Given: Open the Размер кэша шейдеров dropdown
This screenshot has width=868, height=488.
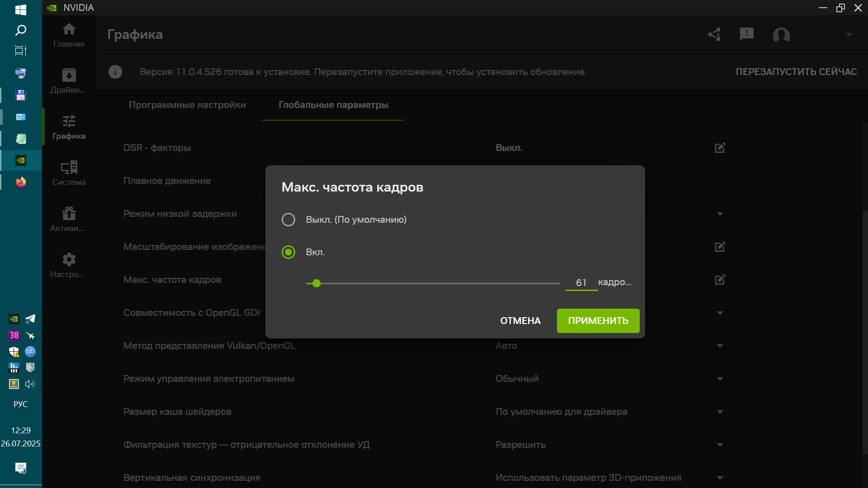Looking at the screenshot, I should coord(720,412).
